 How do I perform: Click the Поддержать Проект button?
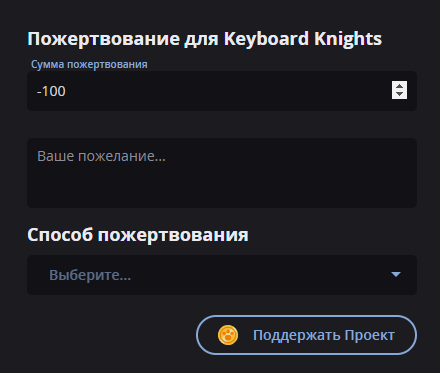point(306,335)
